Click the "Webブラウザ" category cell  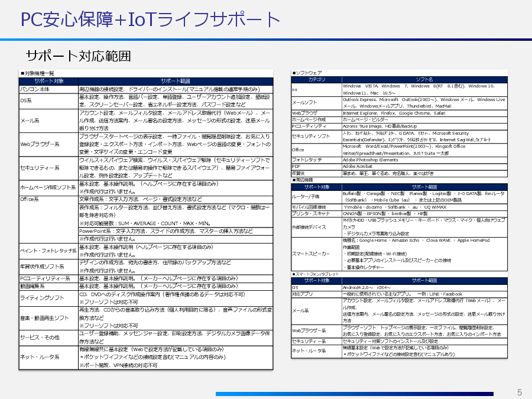304,113
